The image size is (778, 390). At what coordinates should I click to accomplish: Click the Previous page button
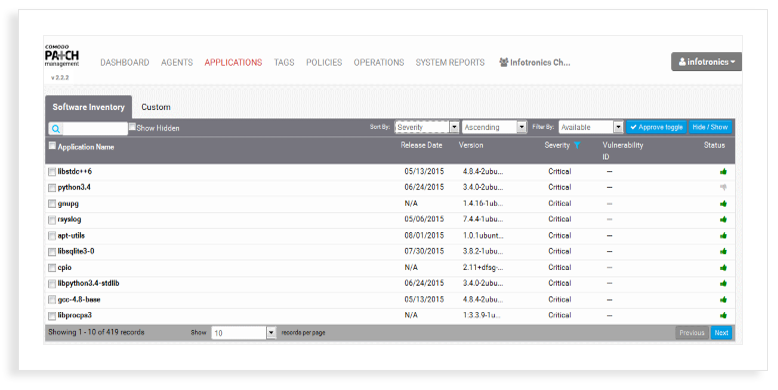tap(692, 333)
